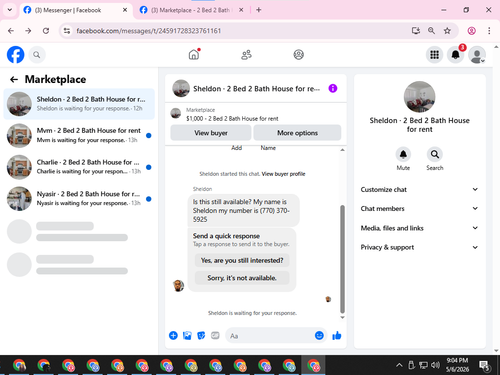Screen dimensions: 500x375
Task: Open the Facebook logo home link
Action: click(x=15, y=54)
